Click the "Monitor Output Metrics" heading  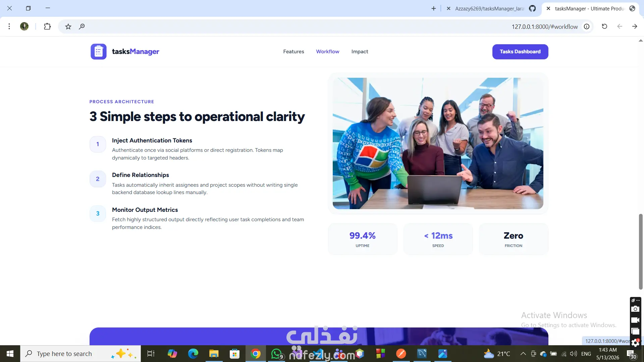point(145,210)
